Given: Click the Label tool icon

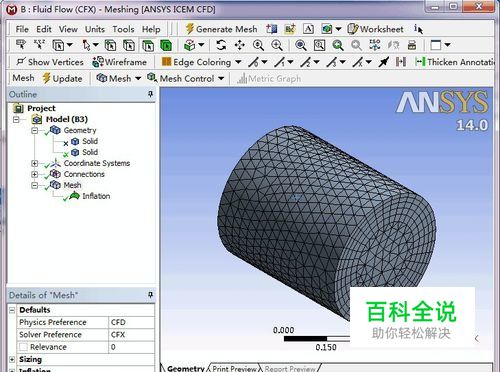Looking at the screenshot, I should click(x=21, y=45).
